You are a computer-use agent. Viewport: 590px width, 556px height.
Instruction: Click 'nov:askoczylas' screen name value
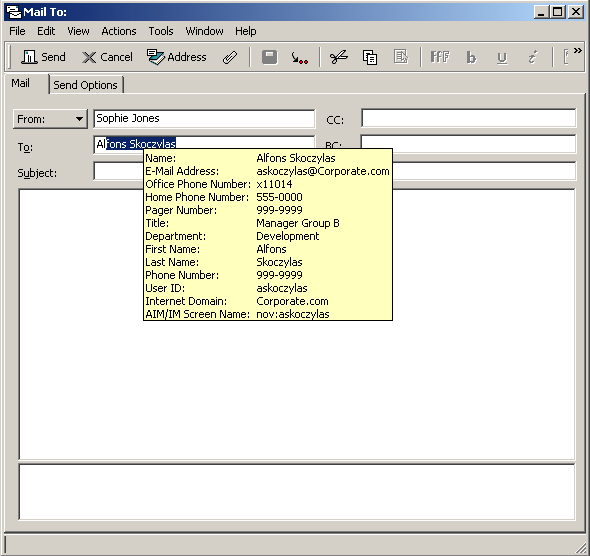(x=293, y=314)
